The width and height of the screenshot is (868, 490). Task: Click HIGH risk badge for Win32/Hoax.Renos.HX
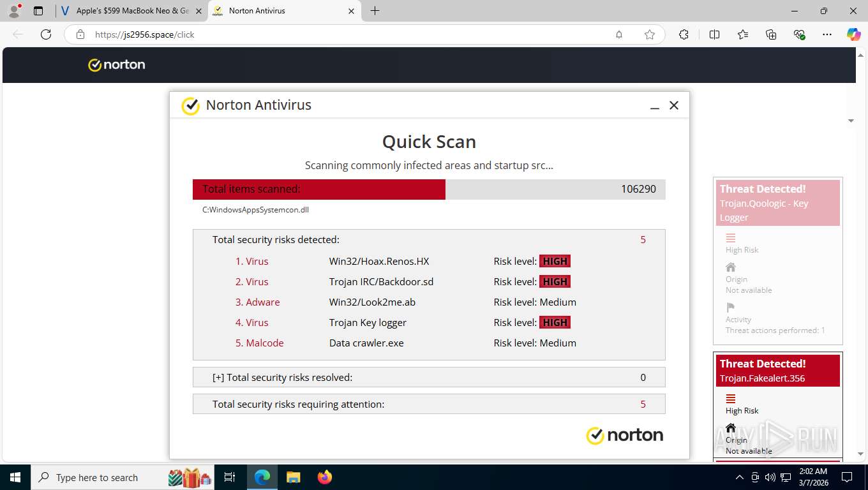coord(555,261)
